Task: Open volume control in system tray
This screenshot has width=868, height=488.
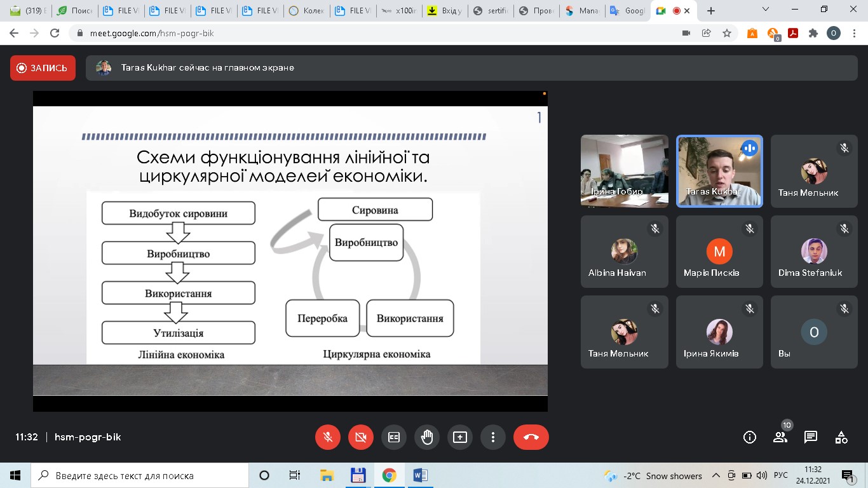Action: 762,475
